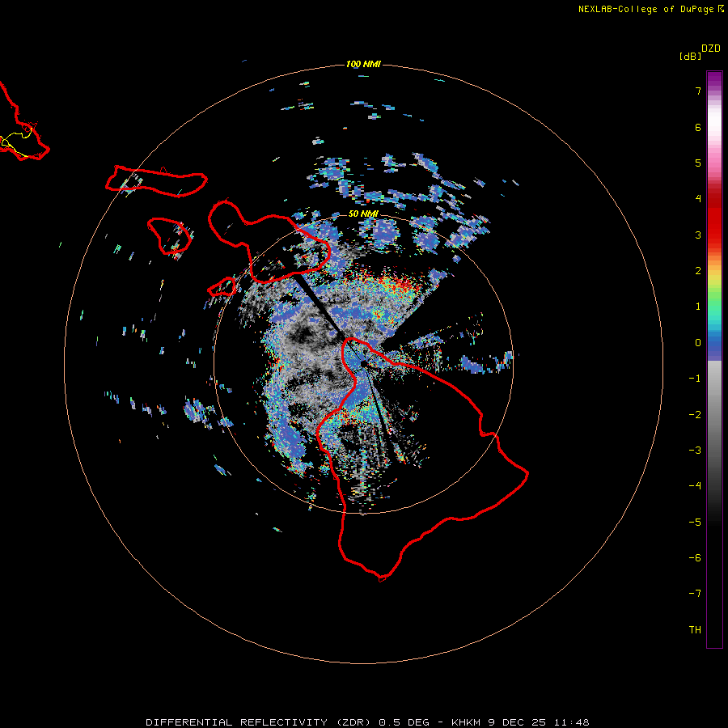Image resolution: width=728 pixels, height=728 pixels.
Task: Click the [dB] unit label
Action: coord(690,56)
